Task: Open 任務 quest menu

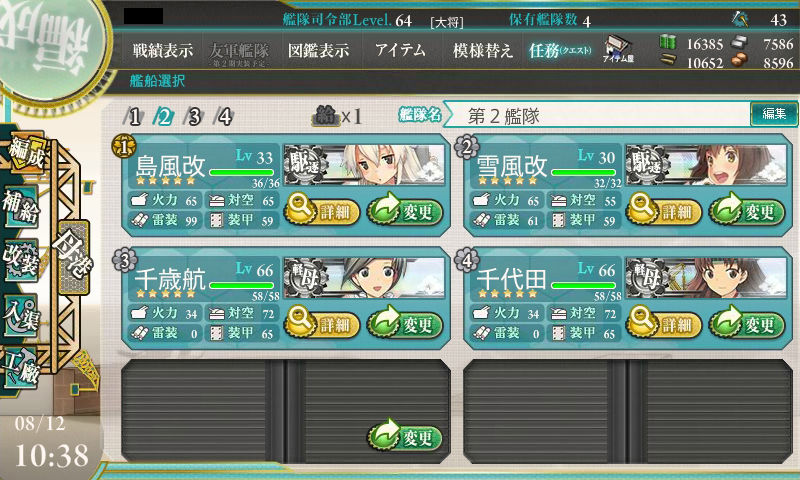Action: coord(560,50)
